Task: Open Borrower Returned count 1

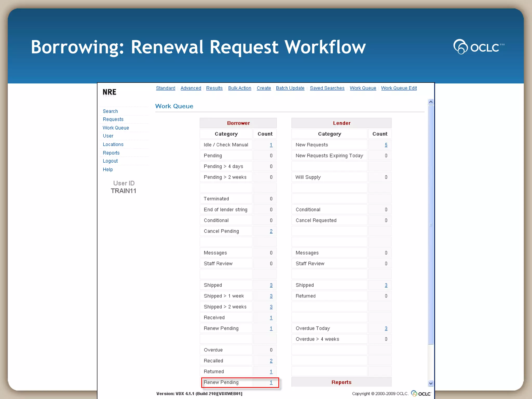Action: (x=271, y=372)
